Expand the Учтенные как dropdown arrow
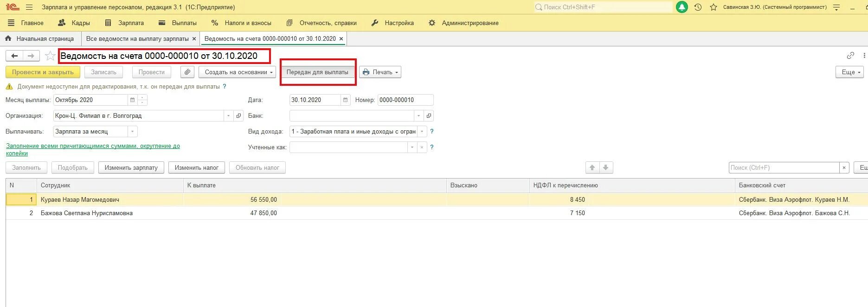This screenshot has width=868, height=307. coord(411,147)
